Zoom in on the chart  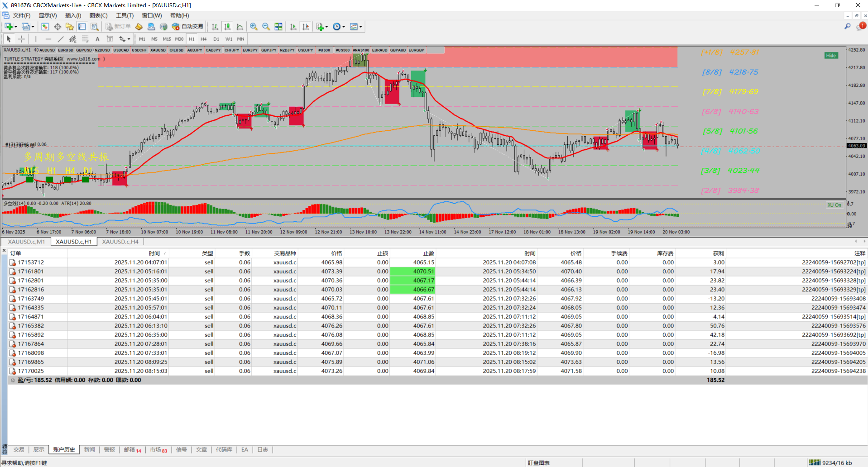click(254, 27)
